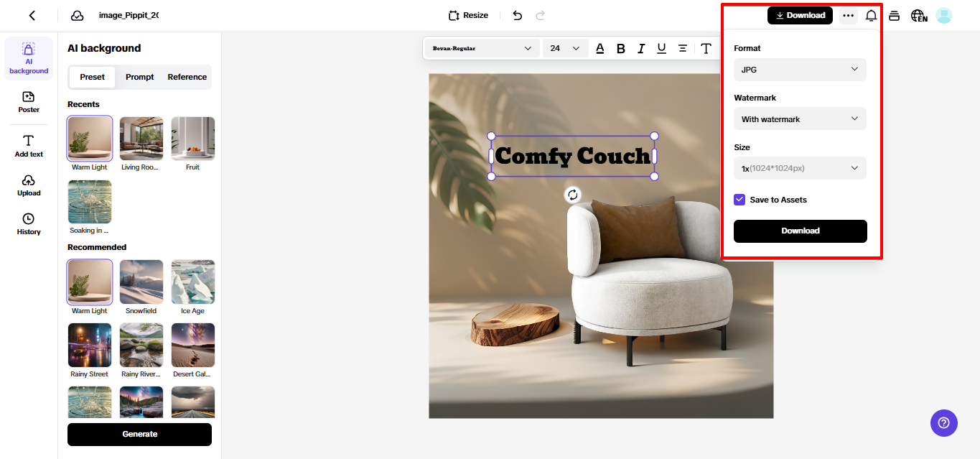Open notifications bell
The height and width of the screenshot is (459, 980).
tap(872, 15)
